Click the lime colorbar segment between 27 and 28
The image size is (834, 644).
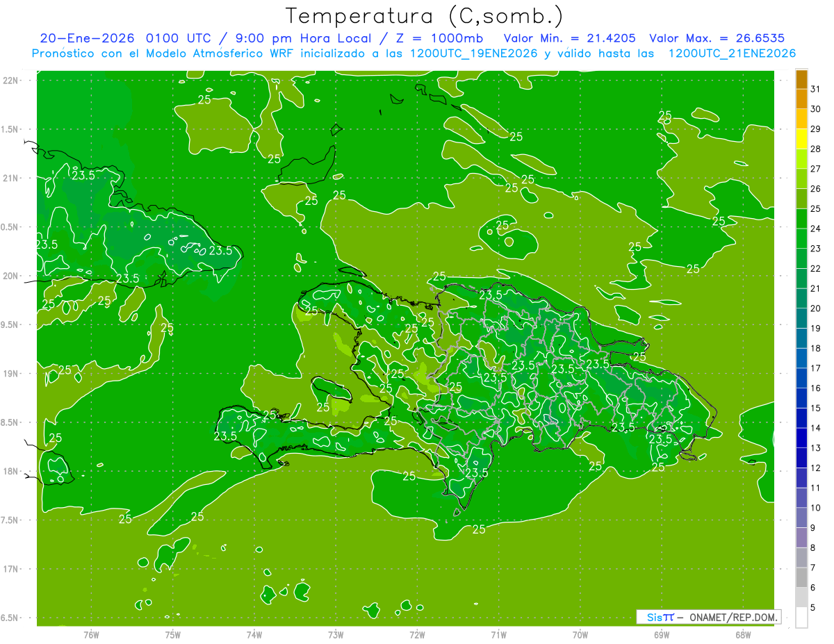click(x=801, y=158)
